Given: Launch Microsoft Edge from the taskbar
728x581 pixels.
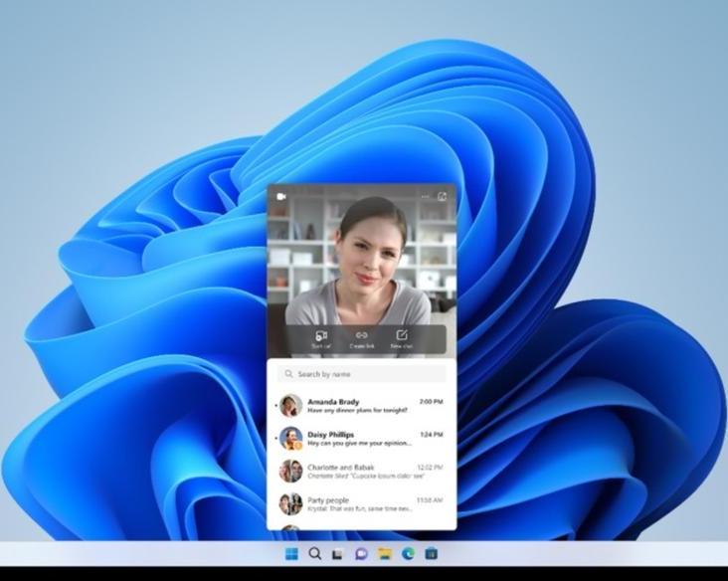Looking at the screenshot, I should click(408, 553).
